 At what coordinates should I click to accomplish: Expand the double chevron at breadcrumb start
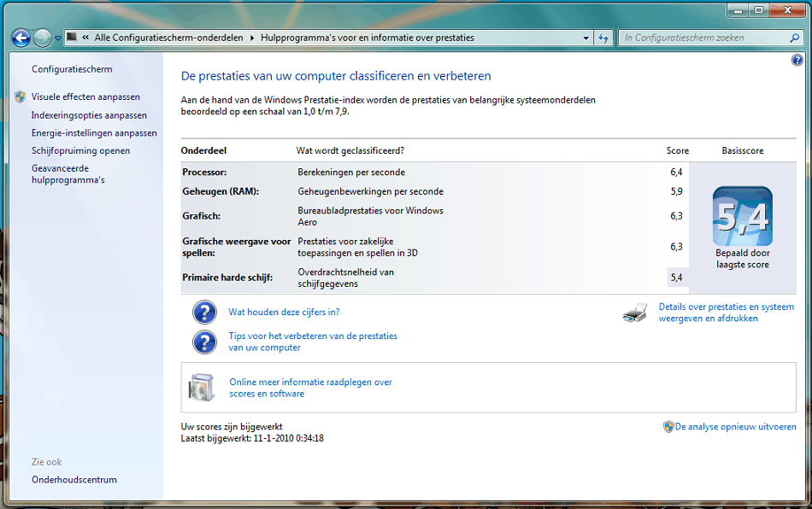pos(85,38)
